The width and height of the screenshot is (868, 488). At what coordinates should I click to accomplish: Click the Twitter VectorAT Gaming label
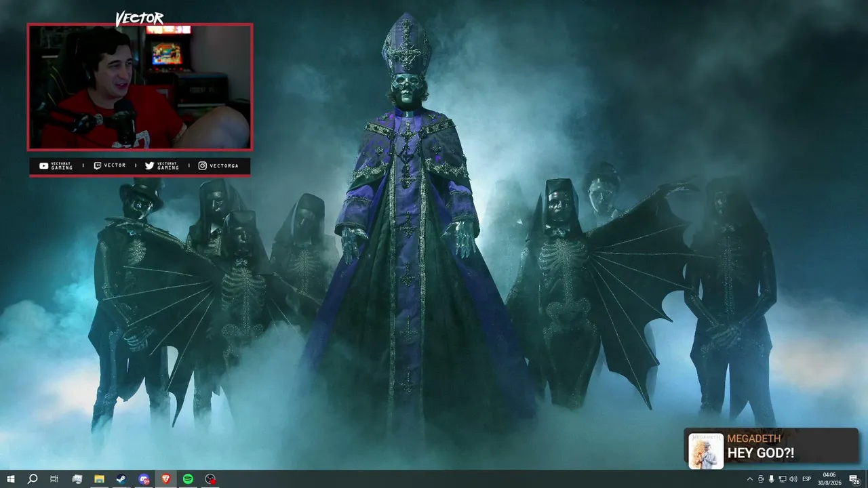coord(163,165)
